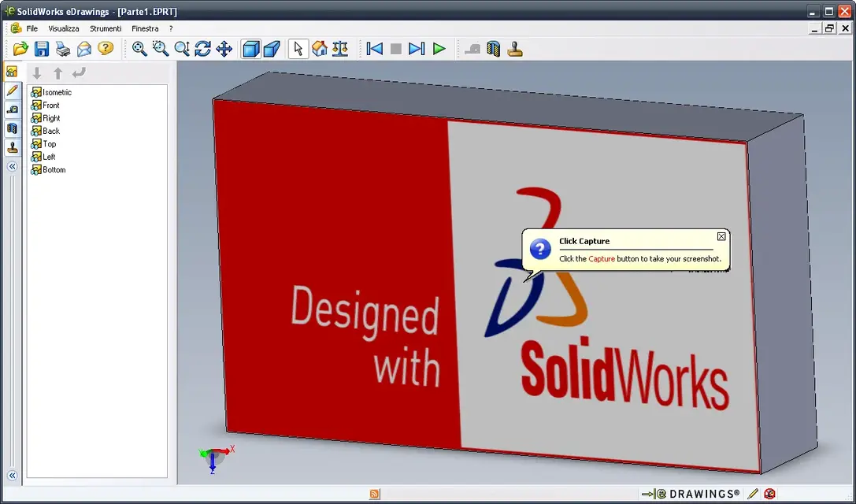Open the Strumenti menu

(106, 28)
